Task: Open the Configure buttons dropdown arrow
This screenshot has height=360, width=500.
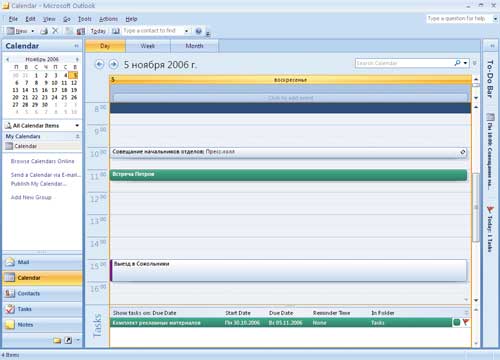Action: [78, 340]
